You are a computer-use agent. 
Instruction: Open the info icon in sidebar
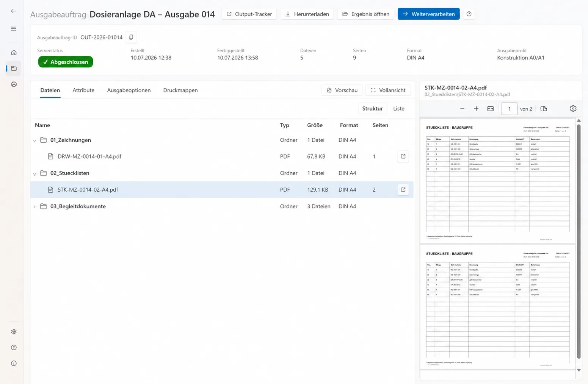[14, 364]
